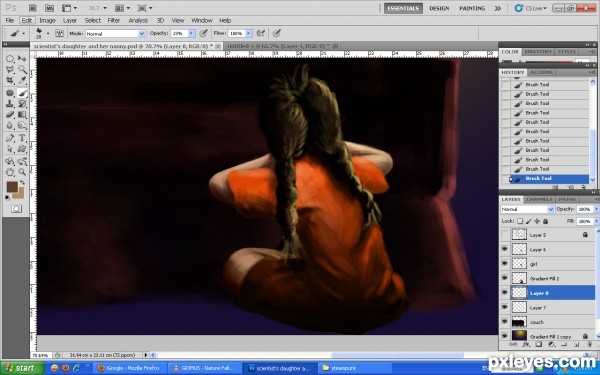The image size is (600, 375).
Task: Select the Crop tool
Action: click(x=10, y=80)
